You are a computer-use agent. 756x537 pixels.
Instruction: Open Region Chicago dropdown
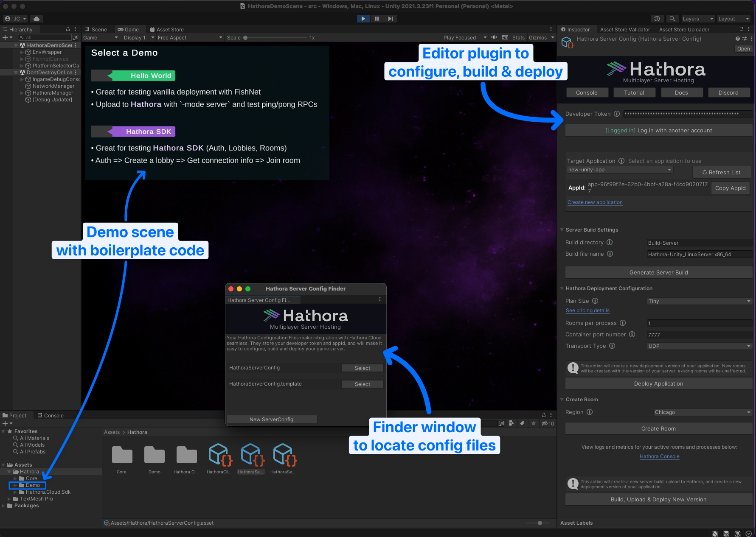(x=703, y=412)
